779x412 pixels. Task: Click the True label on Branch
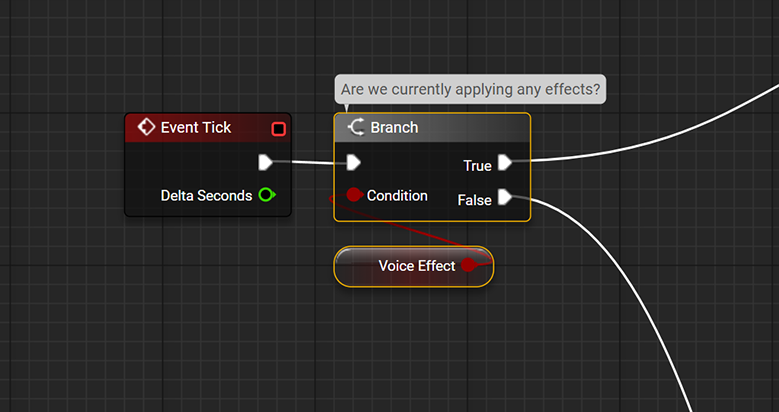477,165
